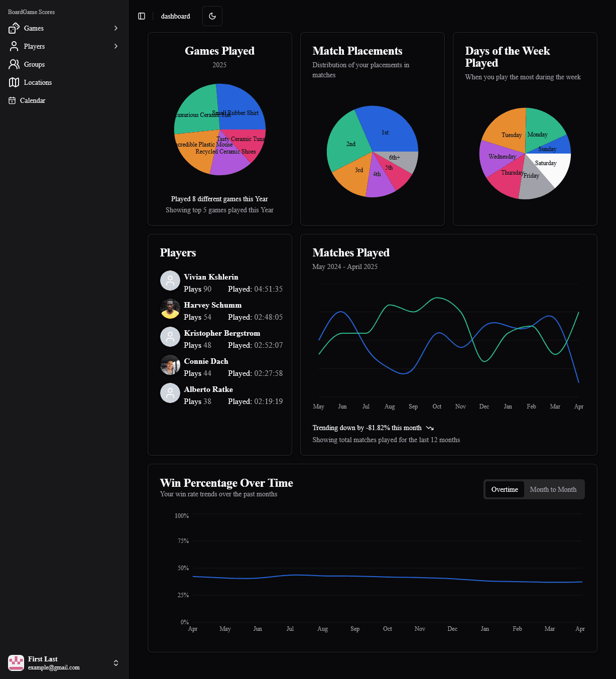Image resolution: width=616 pixels, height=679 pixels.
Task: Toggle dark mode with the moon icon
Action: [x=212, y=16]
